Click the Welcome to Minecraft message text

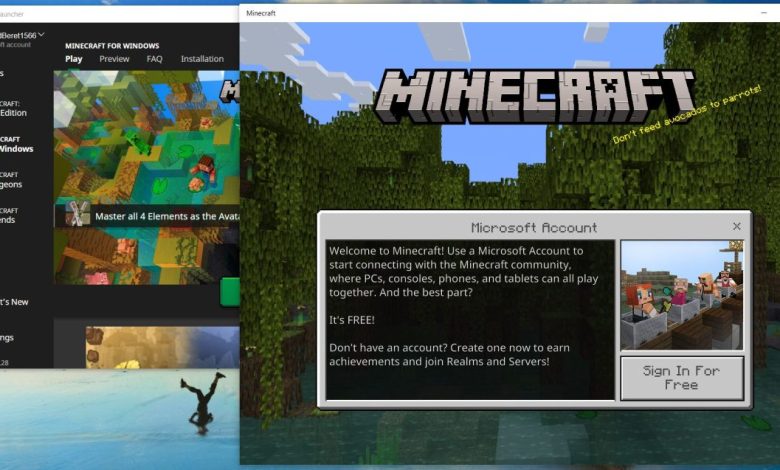pos(464,306)
